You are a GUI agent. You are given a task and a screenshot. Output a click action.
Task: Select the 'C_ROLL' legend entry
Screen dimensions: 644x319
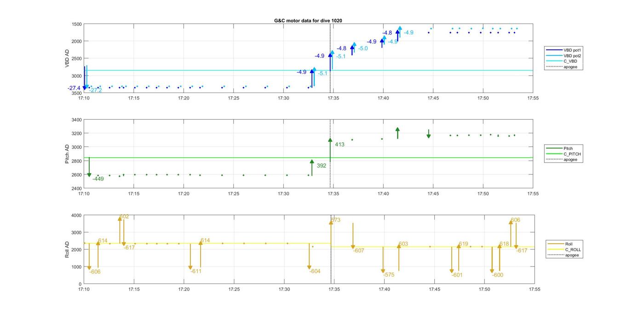click(x=573, y=249)
